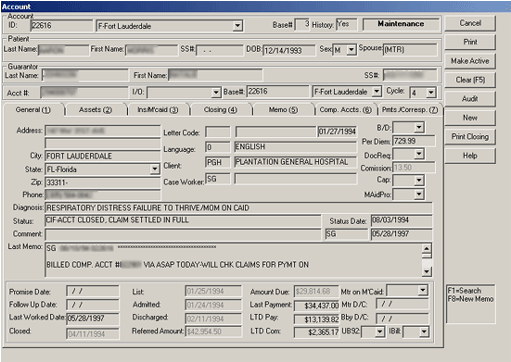Click the Last Memo scroll down arrow
The height and width of the screenshot is (362, 511).
pos(427,272)
